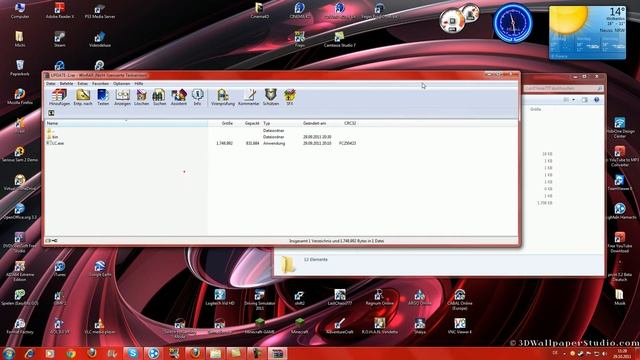
Task: Click the Skype taskbar icon
Action: [x=133, y=353]
